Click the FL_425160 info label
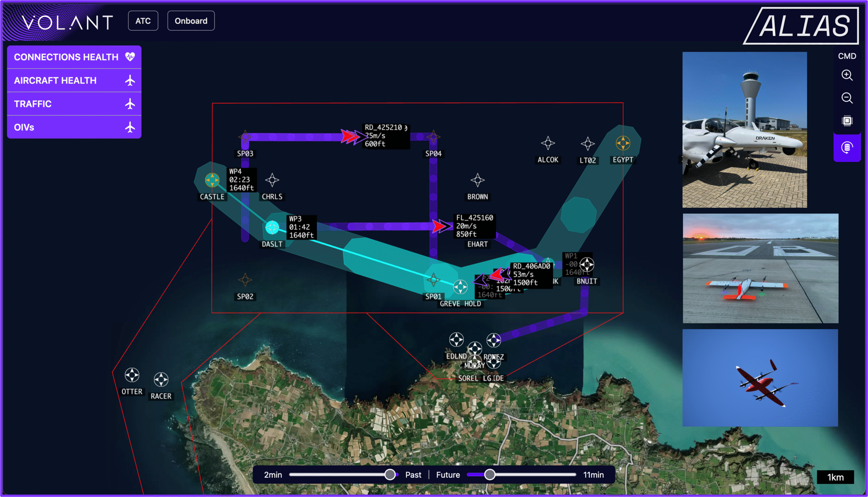868x497 pixels. pos(474,226)
